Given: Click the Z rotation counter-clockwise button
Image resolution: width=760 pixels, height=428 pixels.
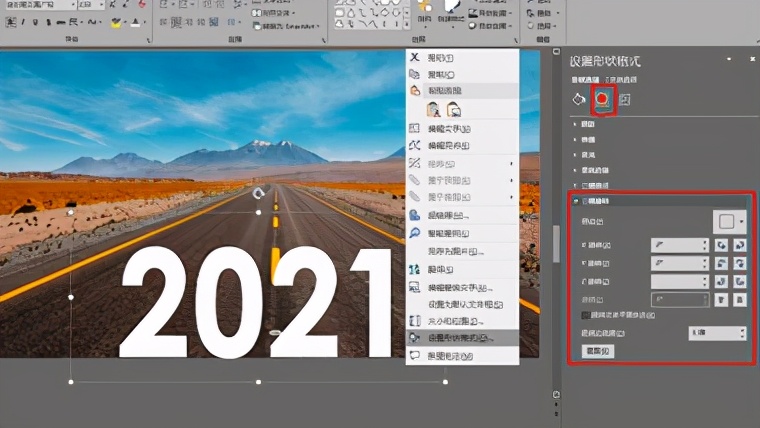Looking at the screenshot, I should pos(740,281).
